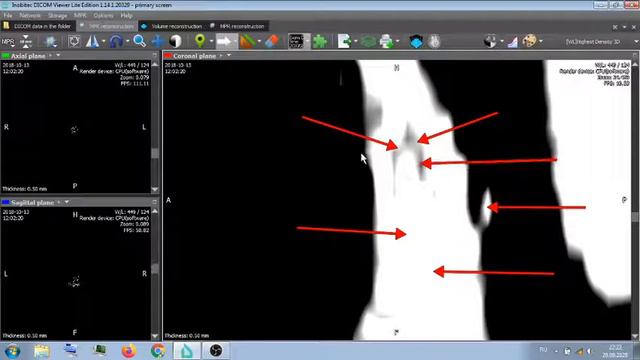Image resolution: width=640 pixels, height=360 pixels.
Task: Open dropdown arrow next to palette icon
Action: pyautogui.click(x=541, y=41)
